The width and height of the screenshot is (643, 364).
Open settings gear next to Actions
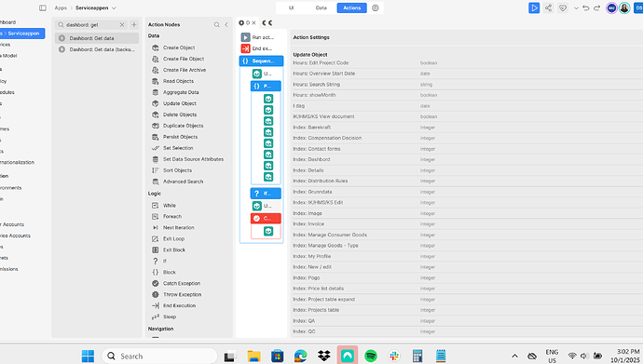[x=376, y=7]
